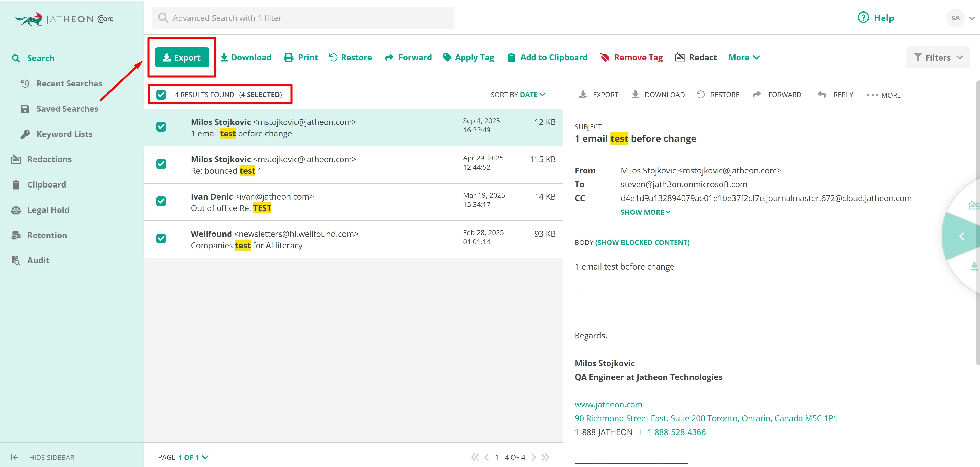Uncheck the 'Re: bounced test 1' email
Screen dimensions: 980x467
(161, 164)
